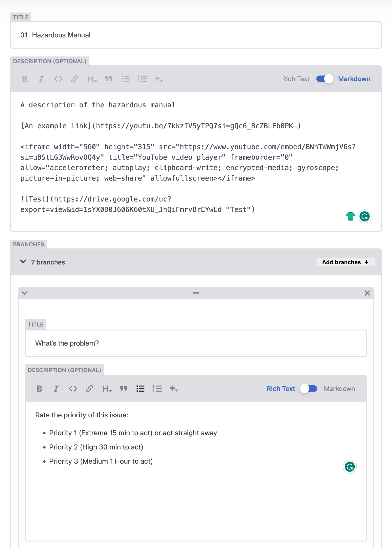
Task: Select Markdown label in branch editor
Action: coord(339,389)
